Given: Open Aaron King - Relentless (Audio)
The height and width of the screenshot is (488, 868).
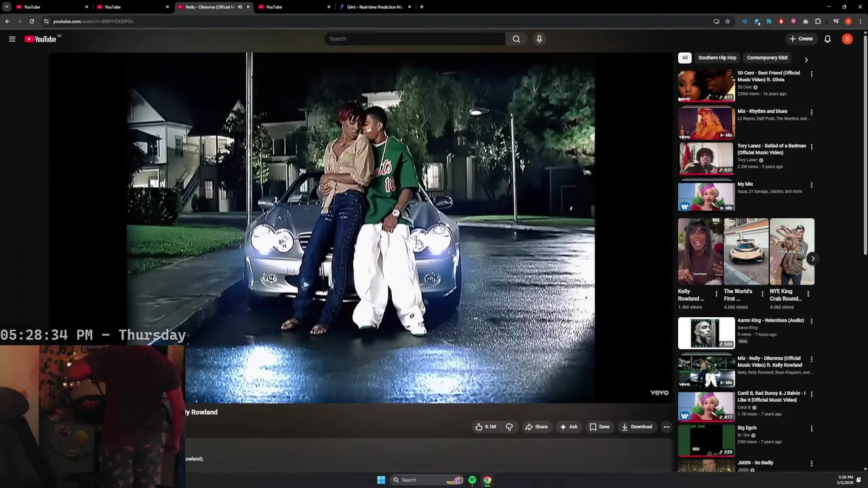Looking at the screenshot, I should coord(706,333).
